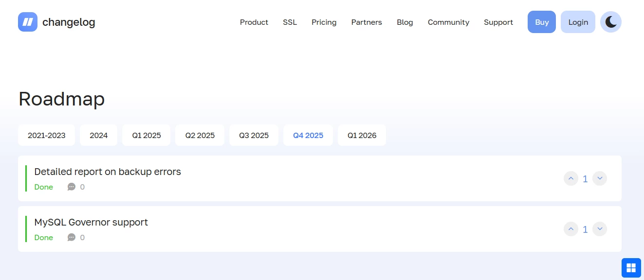Click the changelog logo icon
644x280 pixels.
click(27, 22)
